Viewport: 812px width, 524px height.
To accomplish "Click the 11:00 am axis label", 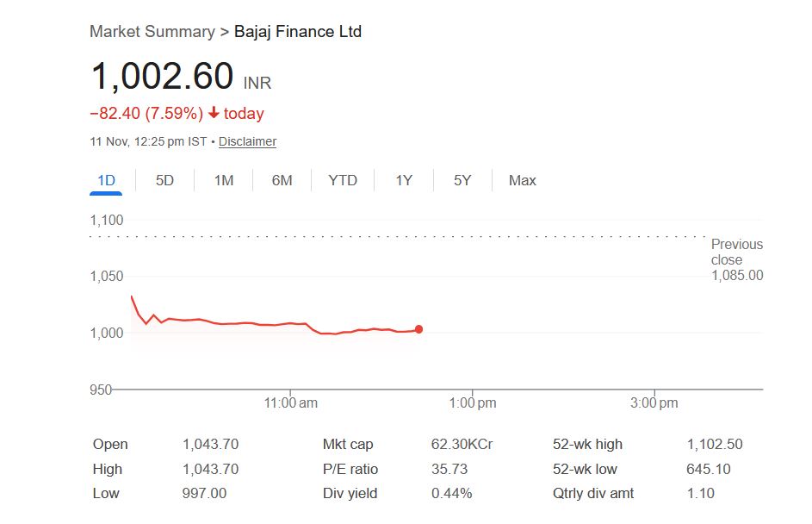I will (290, 402).
